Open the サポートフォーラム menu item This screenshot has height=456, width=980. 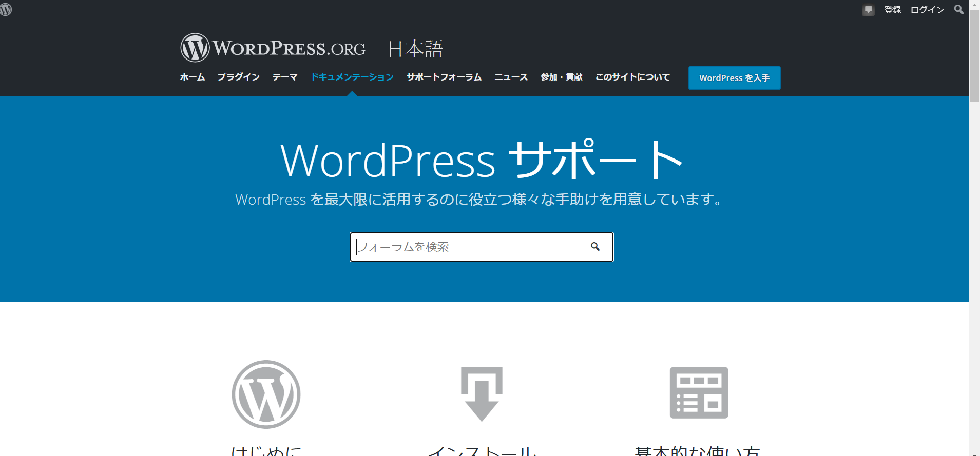(444, 77)
